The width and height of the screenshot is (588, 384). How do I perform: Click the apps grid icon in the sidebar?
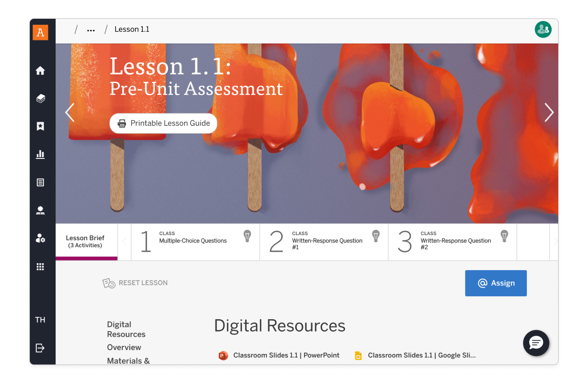coord(40,266)
